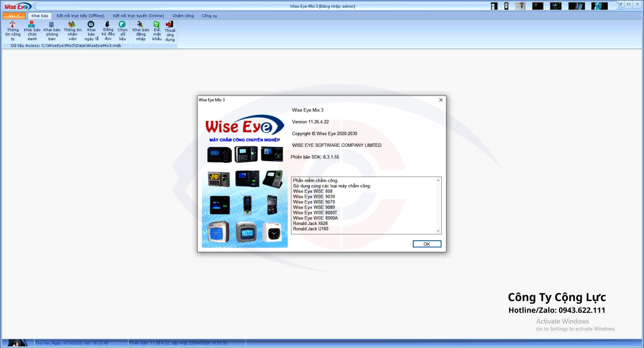This screenshot has width=644, height=348.
Task: Click Thoát ứng dụng exit icon
Action: tap(169, 25)
